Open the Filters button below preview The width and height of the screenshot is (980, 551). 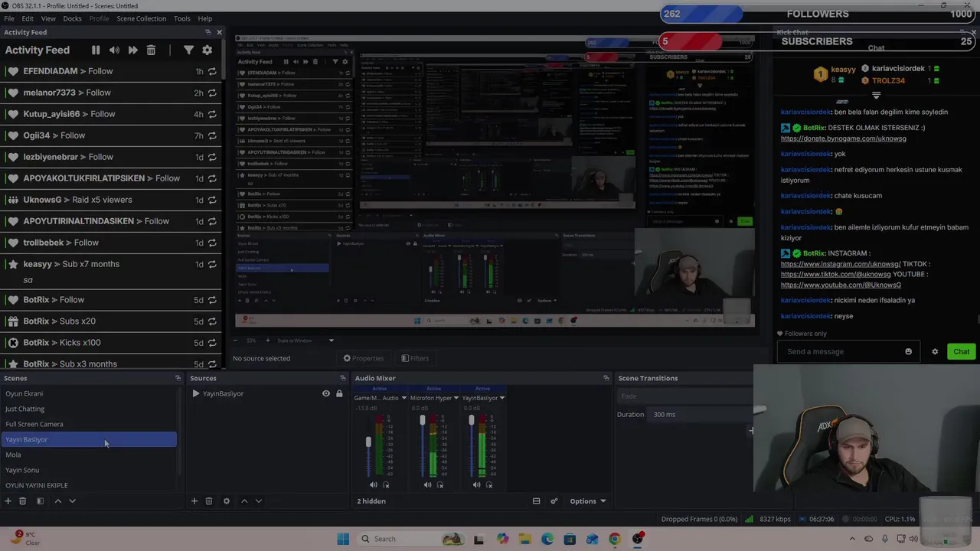(x=415, y=358)
